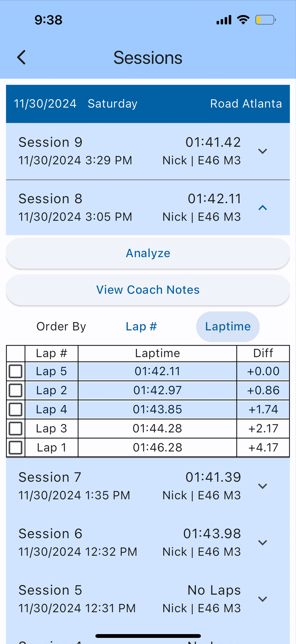Select the Lap 3 checkbox
Image resolution: width=296 pixels, height=644 pixels.
(15, 428)
